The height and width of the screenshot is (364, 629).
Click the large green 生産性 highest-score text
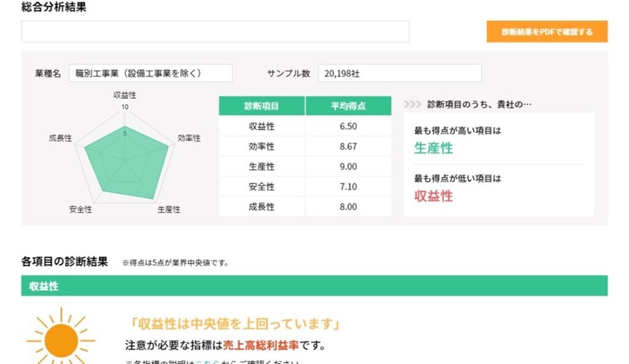[x=433, y=148]
